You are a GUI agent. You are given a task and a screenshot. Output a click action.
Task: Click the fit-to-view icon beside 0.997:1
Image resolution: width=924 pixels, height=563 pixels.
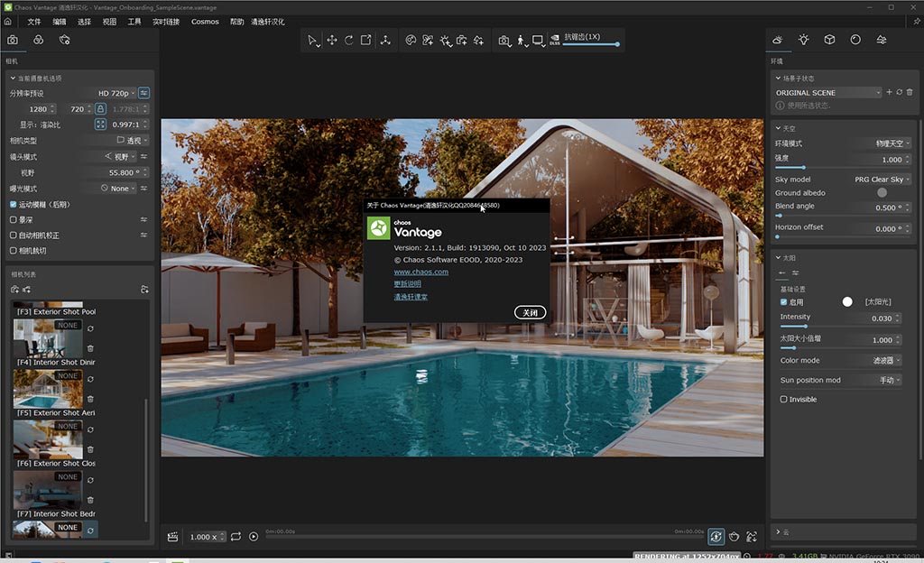point(101,125)
